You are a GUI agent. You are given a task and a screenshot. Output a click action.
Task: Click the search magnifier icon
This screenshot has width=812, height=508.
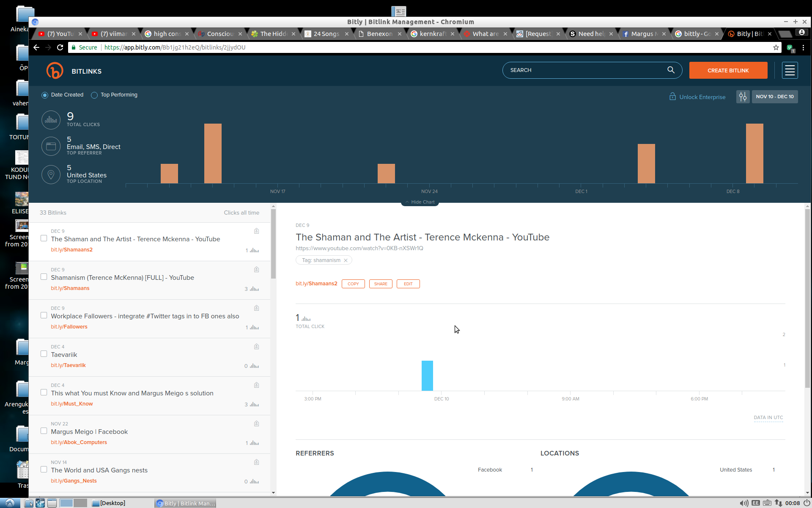click(671, 70)
